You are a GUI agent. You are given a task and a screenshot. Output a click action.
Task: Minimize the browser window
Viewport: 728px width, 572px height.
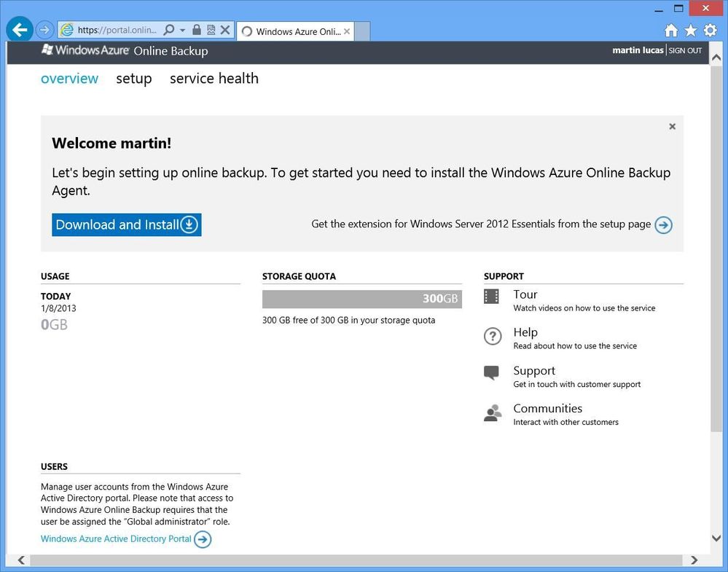pyautogui.click(x=659, y=9)
